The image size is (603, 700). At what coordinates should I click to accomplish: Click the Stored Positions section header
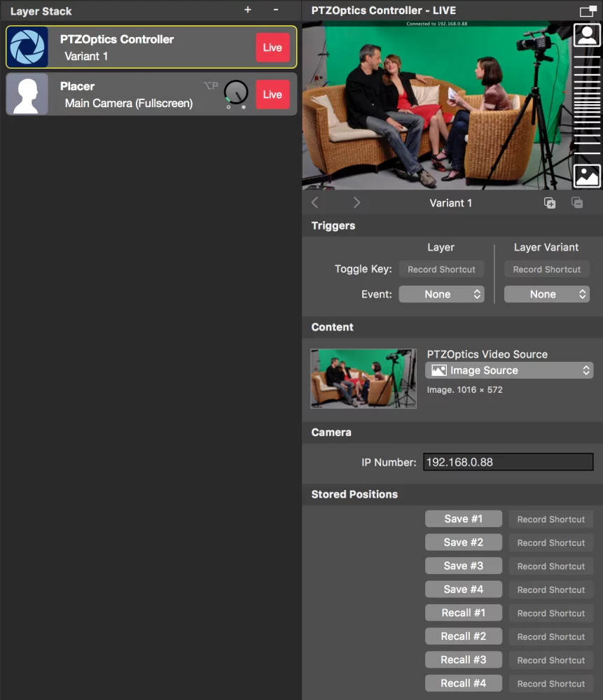[354, 494]
